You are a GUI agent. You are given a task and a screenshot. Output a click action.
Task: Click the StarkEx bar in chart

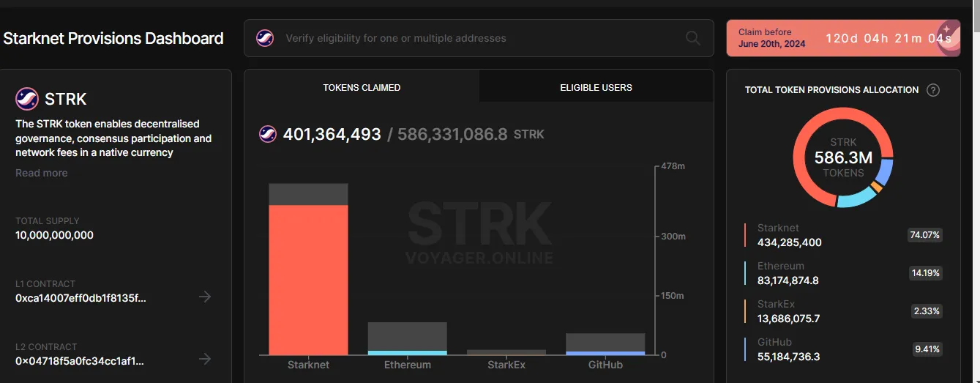point(506,352)
